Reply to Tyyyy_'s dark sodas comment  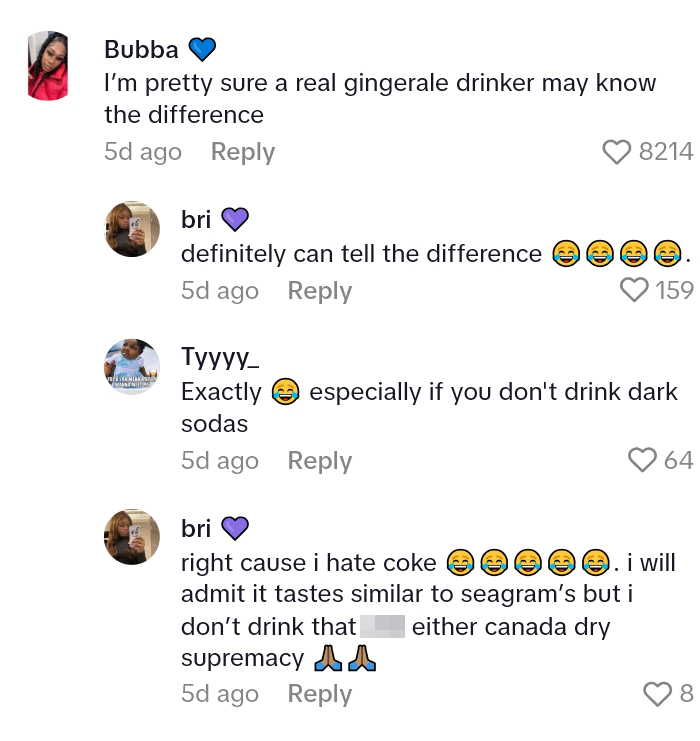click(320, 461)
